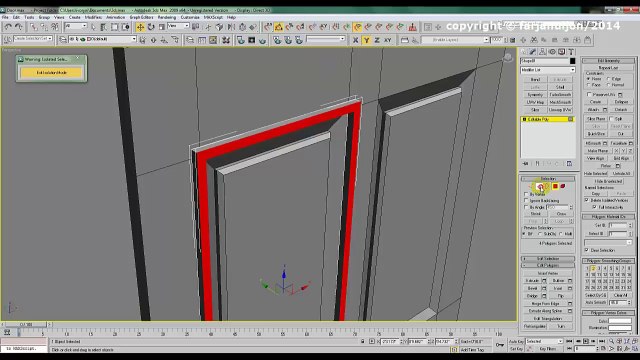Open the Motion command panel tab
The height and width of the screenshot is (360, 640).
(552, 52)
